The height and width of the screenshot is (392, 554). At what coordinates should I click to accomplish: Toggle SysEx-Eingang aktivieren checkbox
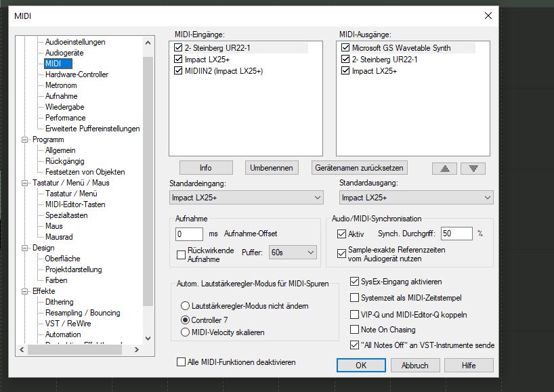pos(354,282)
